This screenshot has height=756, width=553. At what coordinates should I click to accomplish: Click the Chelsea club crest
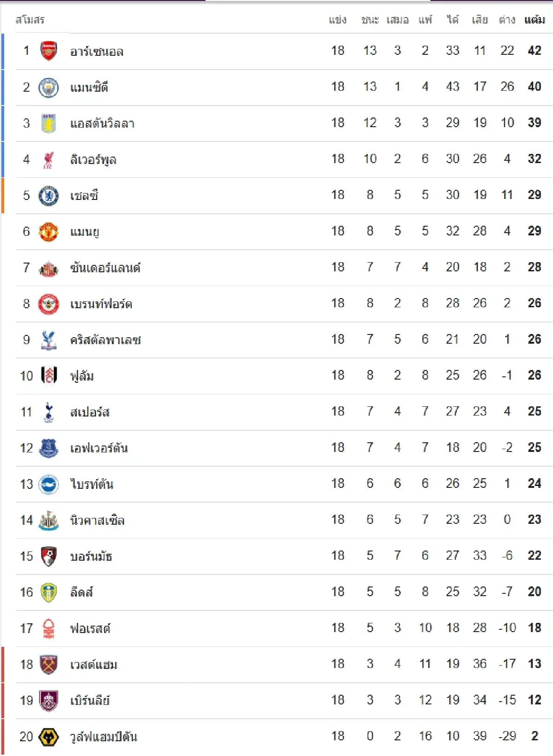(48, 195)
